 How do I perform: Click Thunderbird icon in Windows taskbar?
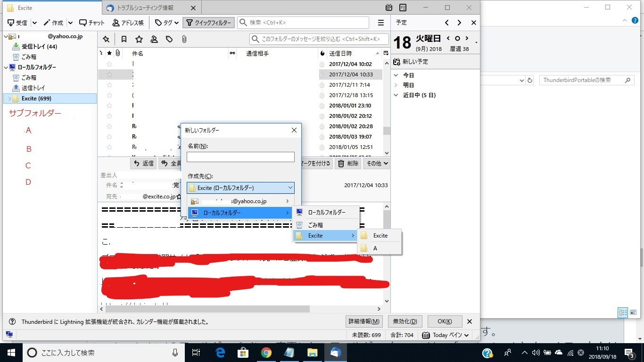tap(335, 353)
